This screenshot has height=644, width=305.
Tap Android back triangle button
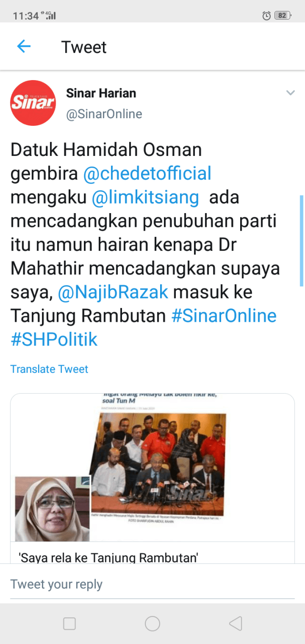[x=235, y=624]
